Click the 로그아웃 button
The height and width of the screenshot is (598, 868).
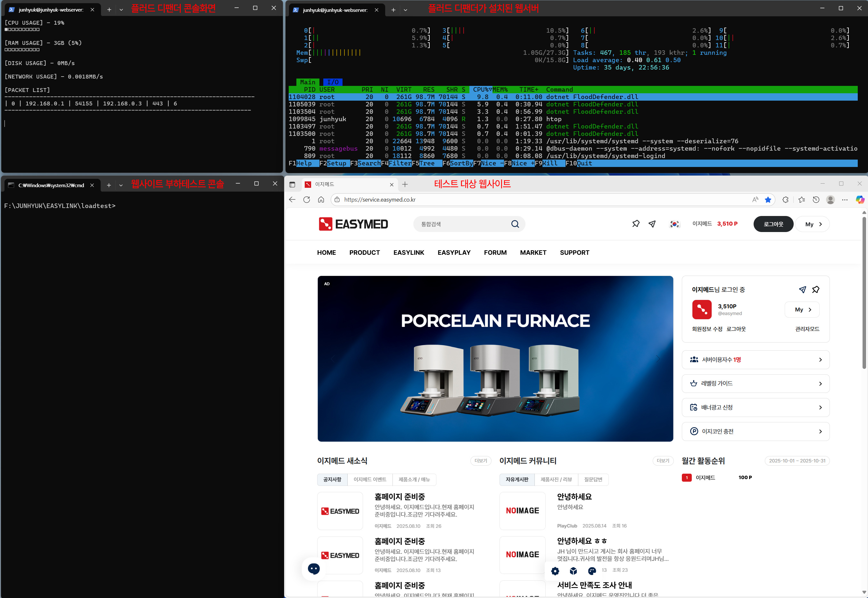pyautogui.click(x=773, y=224)
